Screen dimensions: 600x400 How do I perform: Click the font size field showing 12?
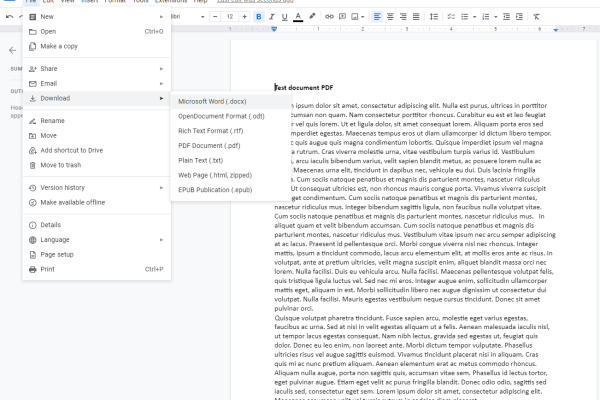click(230, 16)
